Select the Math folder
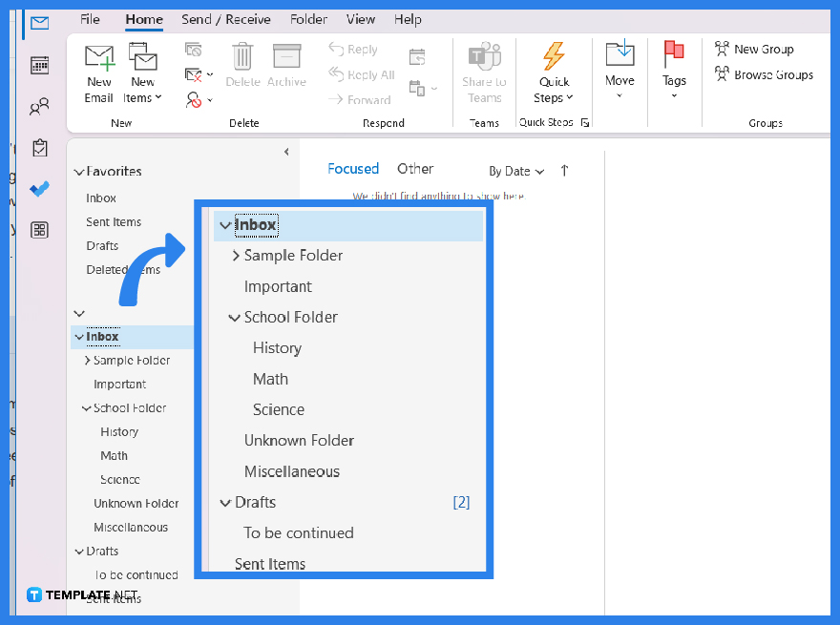This screenshot has width=840, height=625. point(270,379)
